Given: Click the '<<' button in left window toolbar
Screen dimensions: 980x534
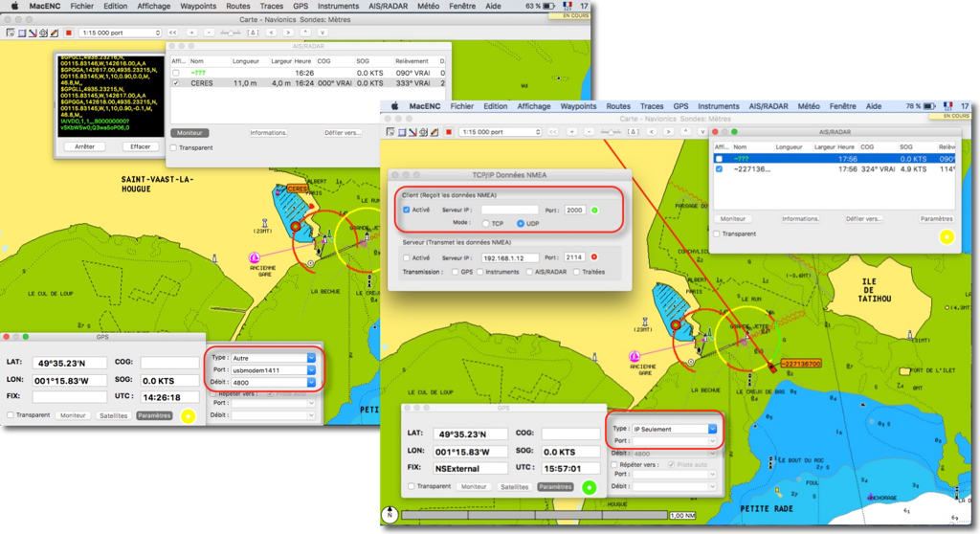Looking at the screenshot, I should click(x=172, y=33).
